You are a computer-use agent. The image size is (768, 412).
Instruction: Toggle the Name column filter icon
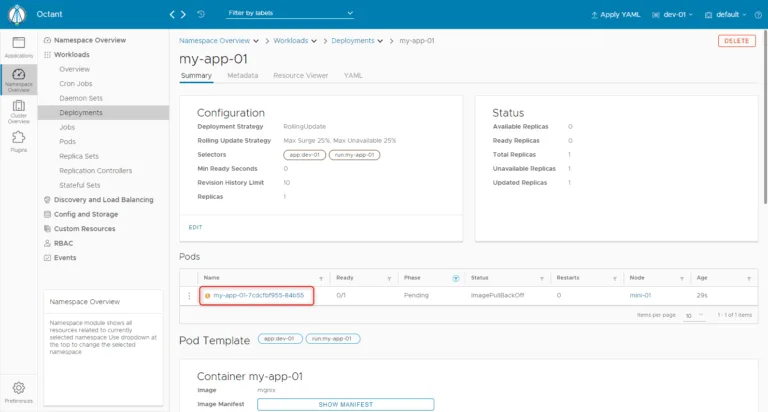click(321, 278)
